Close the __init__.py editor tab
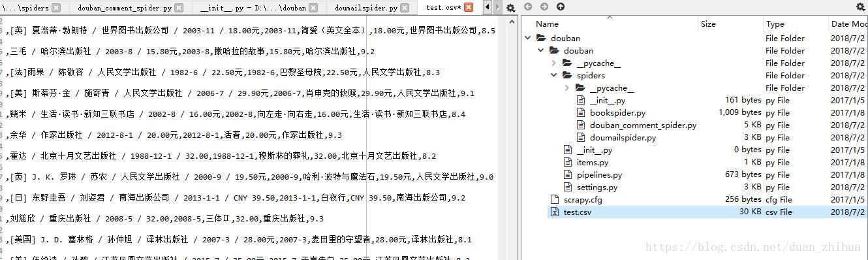The width and height of the screenshot is (868, 260). click(314, 8)
